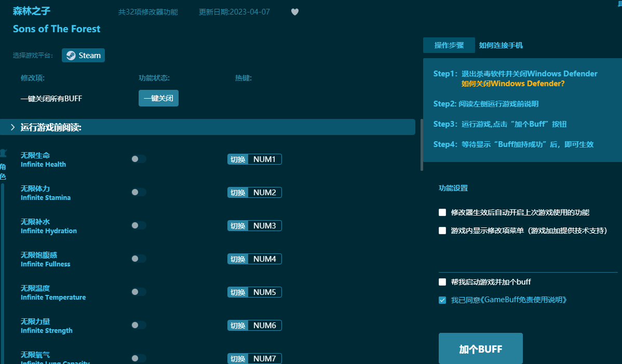This screenshot has height=364, width=622.
Task: Open 如何关闭Windows Defender link
Action: pos(513,84)
